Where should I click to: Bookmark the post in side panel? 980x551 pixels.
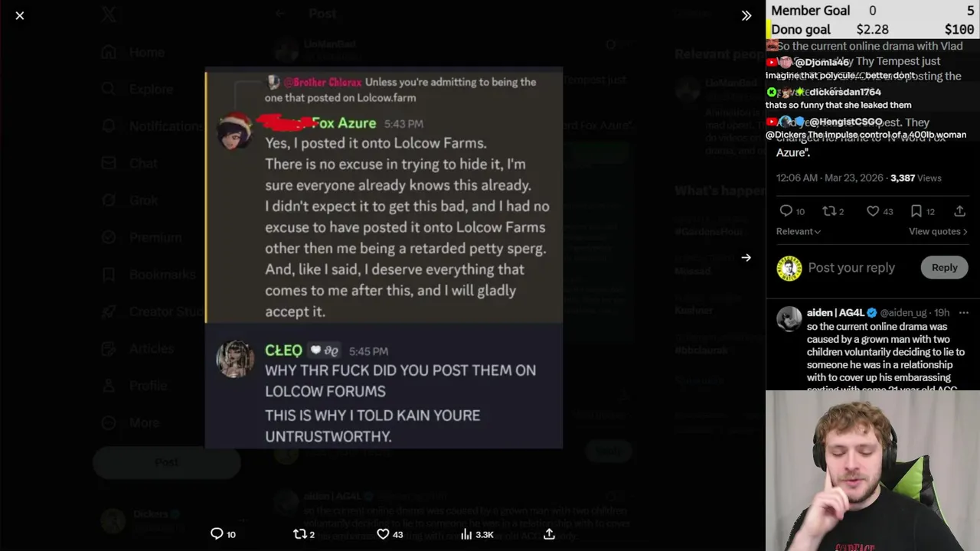click(x=916, y=211)
